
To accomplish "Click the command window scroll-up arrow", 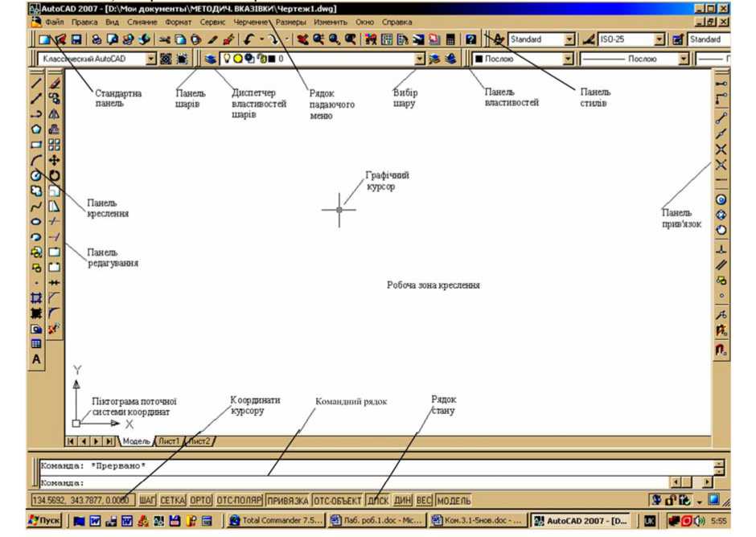I will [x=719, y=464].
